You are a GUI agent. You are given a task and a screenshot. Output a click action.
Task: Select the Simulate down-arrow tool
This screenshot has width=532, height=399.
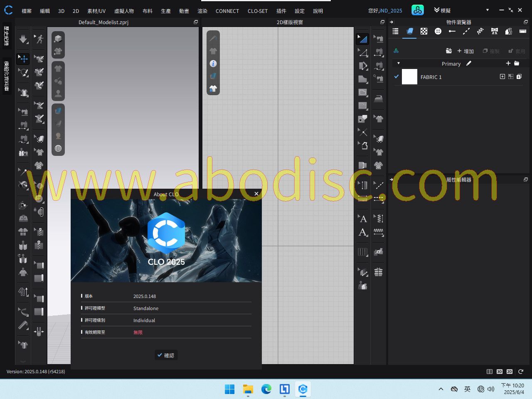[23, 39]
